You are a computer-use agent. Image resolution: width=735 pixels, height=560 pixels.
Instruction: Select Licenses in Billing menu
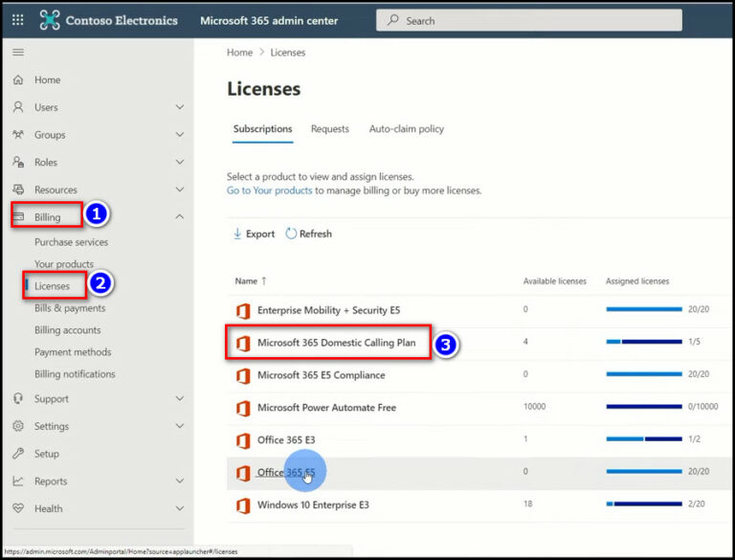(x=52, y=286)
